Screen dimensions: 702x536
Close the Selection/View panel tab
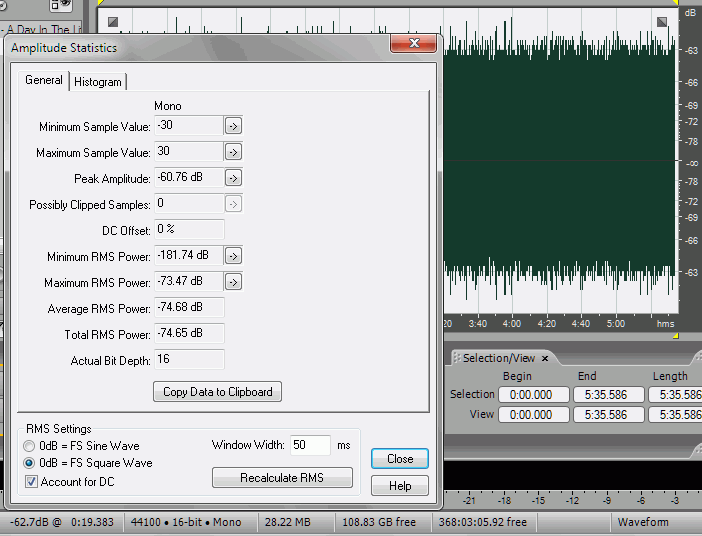(545, 358)
